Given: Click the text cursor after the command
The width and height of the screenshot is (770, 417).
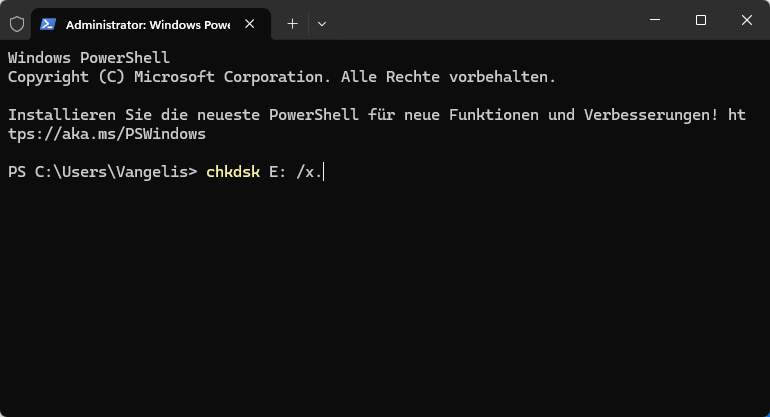Looking at the screenshot, I should tap(325, 172).
